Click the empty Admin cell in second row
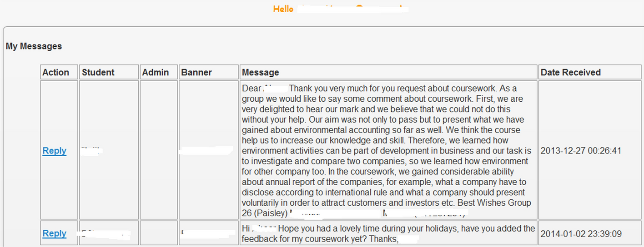 click(x=159, y=233)
